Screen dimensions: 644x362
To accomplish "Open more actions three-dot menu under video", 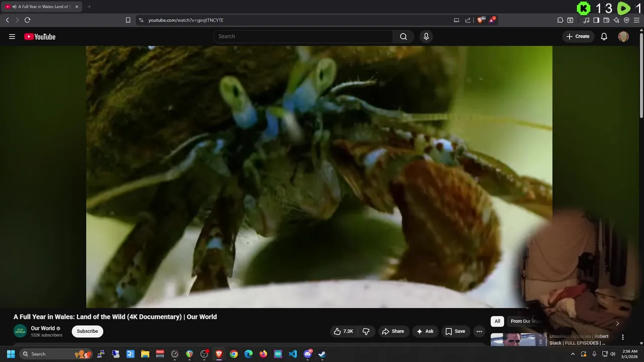I will pos(479,331).
